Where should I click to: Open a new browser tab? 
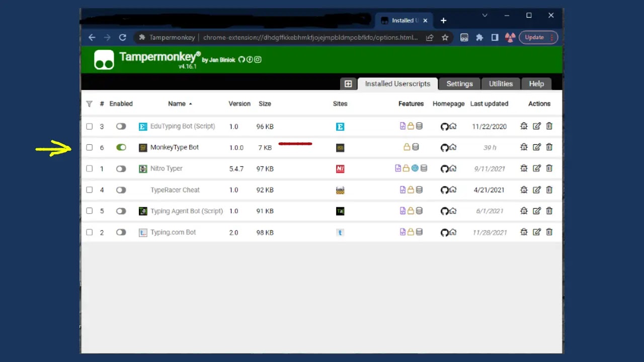point(443,21)
